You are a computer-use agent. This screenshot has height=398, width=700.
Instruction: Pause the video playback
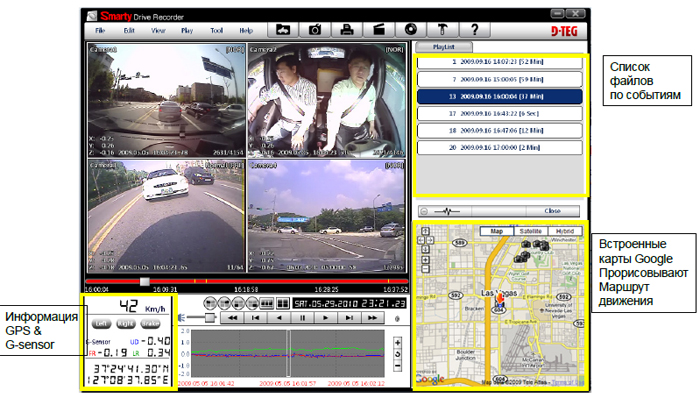302,318
